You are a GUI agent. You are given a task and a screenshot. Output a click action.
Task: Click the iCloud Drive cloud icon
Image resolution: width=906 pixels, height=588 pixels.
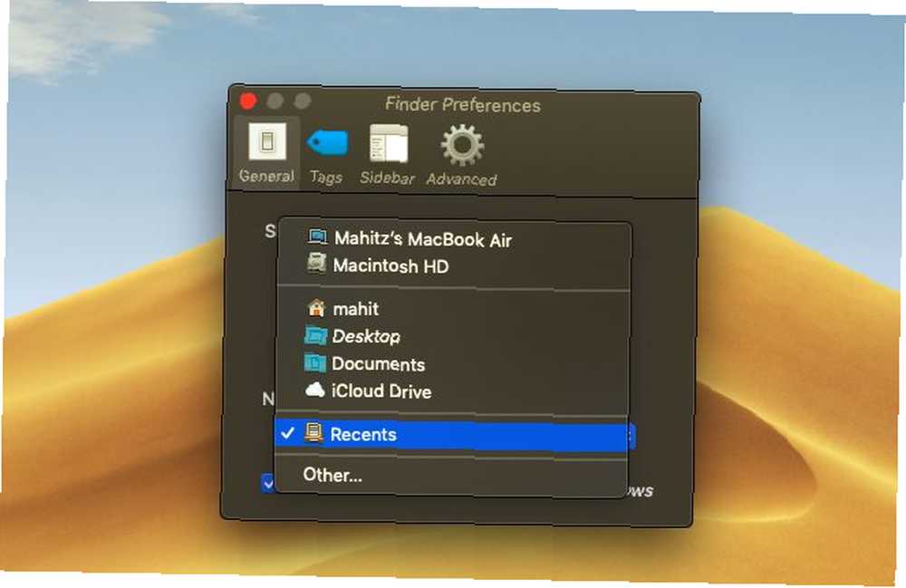coord(314,390)
